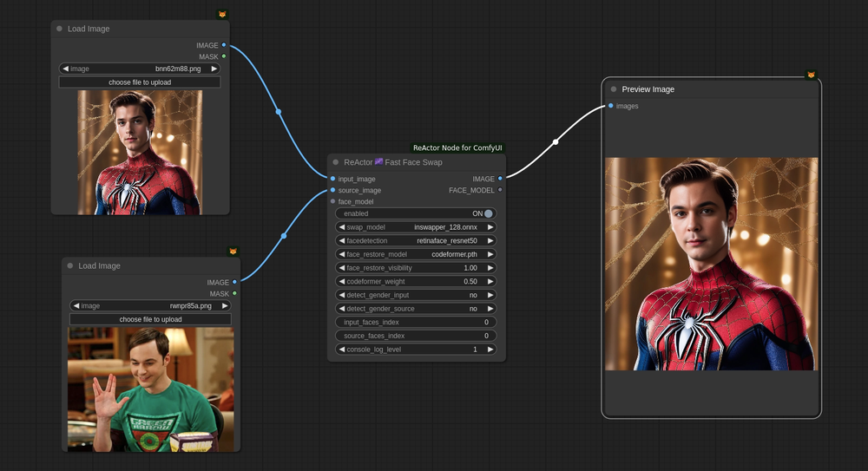This screenshot has width=868, height=471.
Task: Click the green shirt thumbnail in the bottom Load Image node (rwnpr85a.png)
Action: point(150,389)
